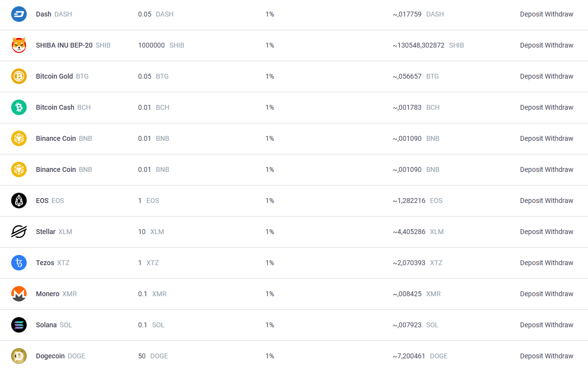Click Deposit in the Dash row
Screen dimensions: 588x370
[531, 14]
